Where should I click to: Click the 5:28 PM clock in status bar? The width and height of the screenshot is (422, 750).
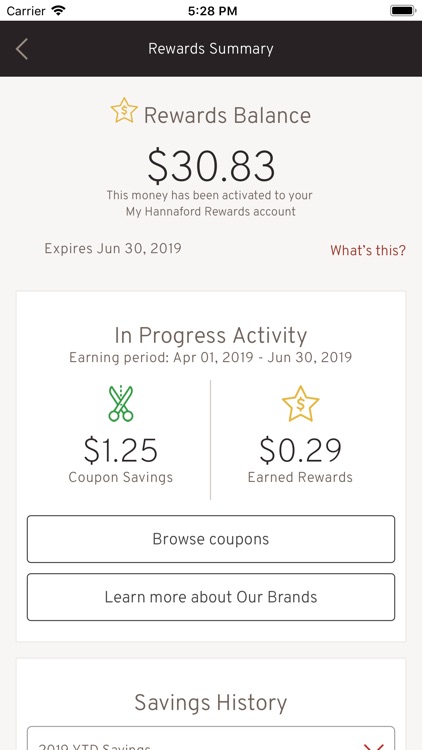(x=212, y=11)
